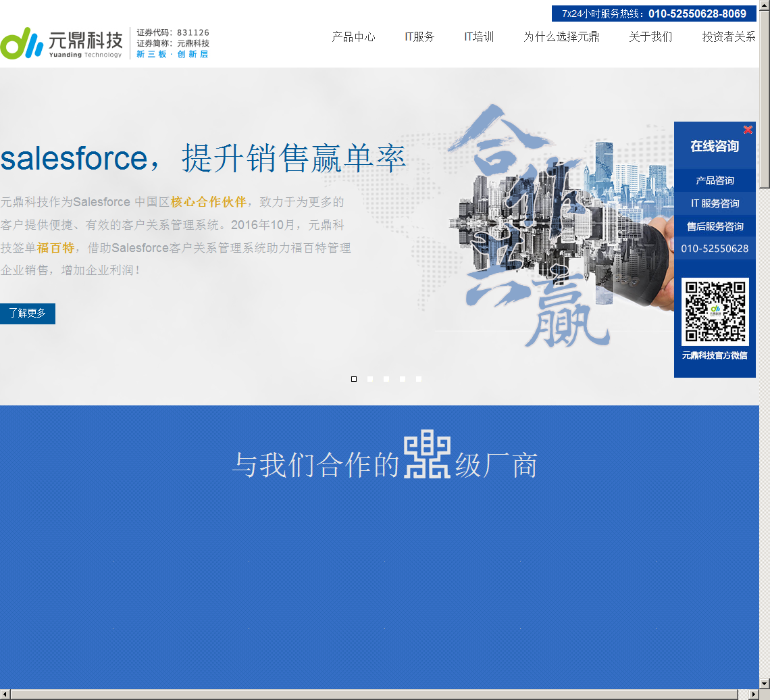Select first carousel slide dot

pyautogui.click(x=353, y=379)
